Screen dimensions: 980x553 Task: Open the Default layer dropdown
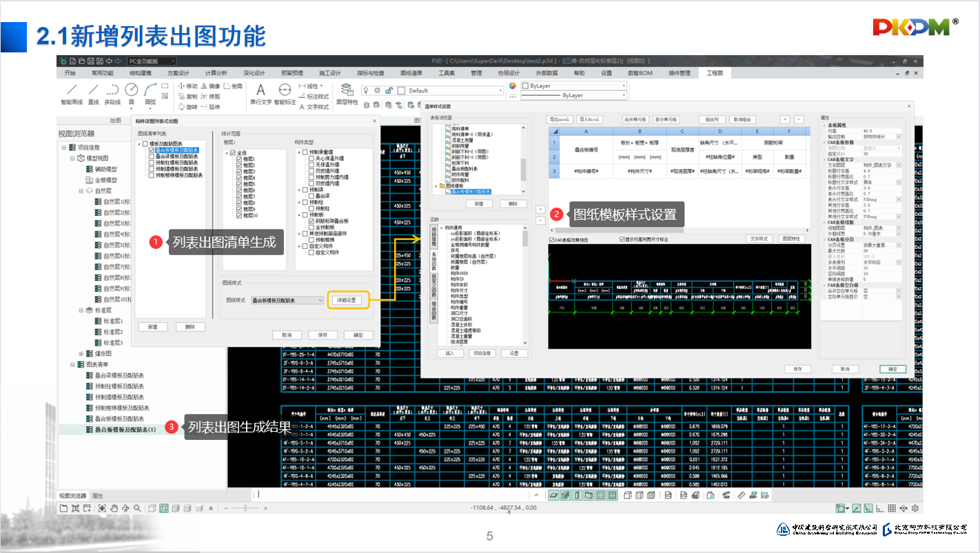click(455, 90)
